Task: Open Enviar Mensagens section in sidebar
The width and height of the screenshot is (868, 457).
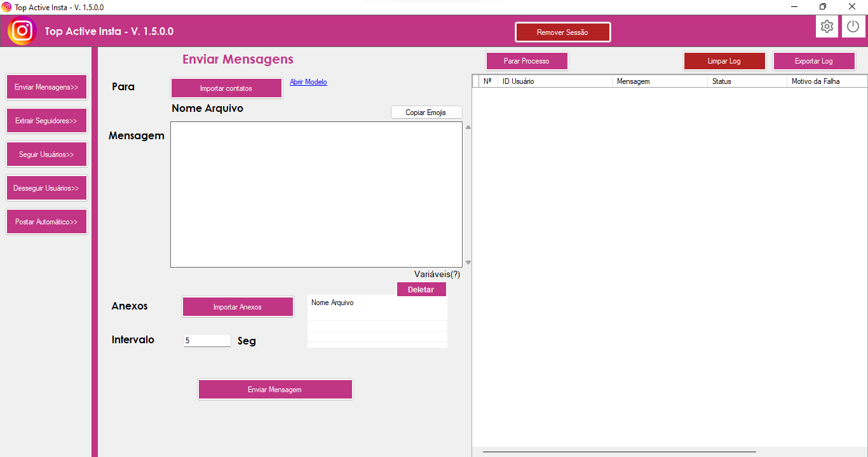Action: pos(46,87)
